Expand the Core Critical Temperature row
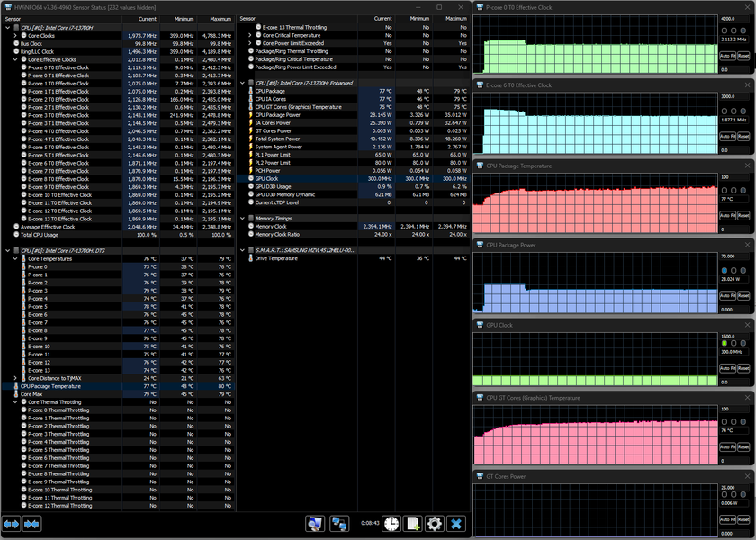Image resolution: width=756 pixels, height=540 pixels. click(250, 35)
